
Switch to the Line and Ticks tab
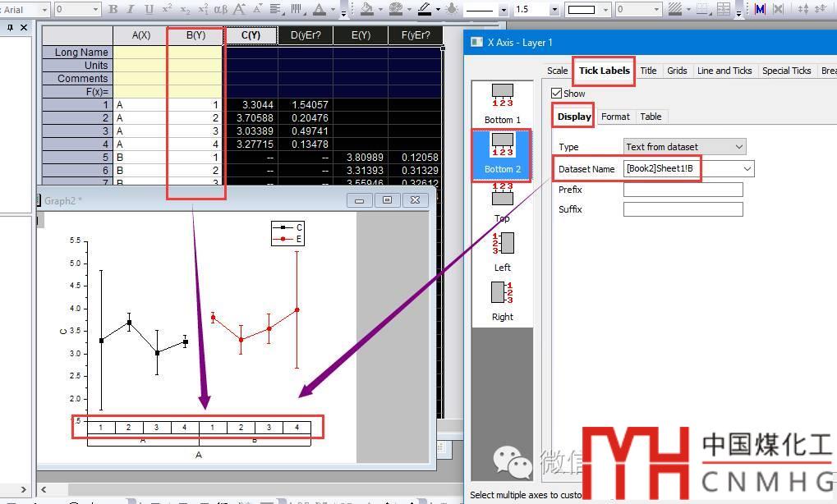click(724, 71)
